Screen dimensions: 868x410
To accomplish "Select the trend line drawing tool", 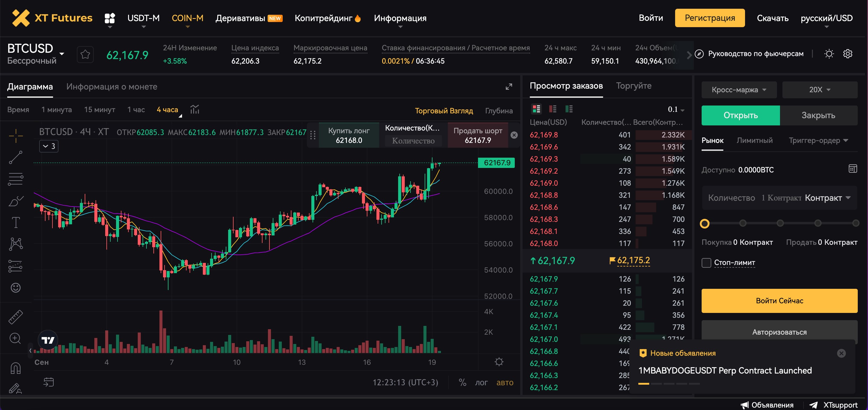I will coord(16,157).
